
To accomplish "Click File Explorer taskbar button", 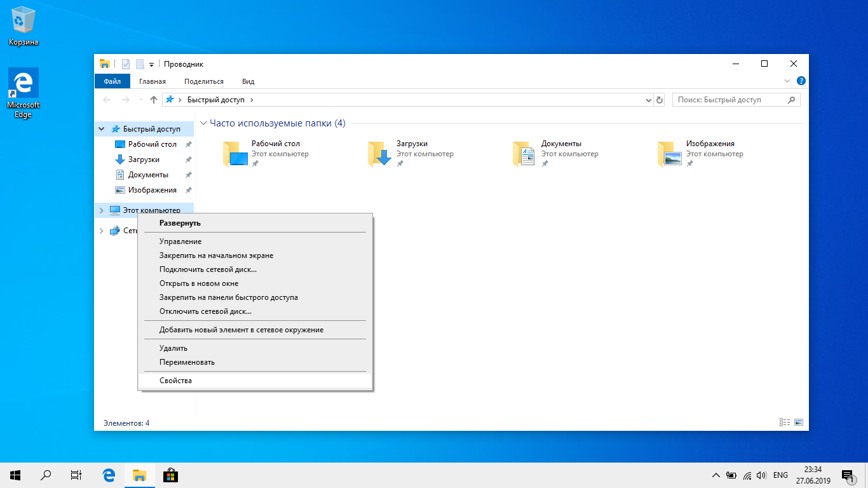I will [x=140, y=475].
